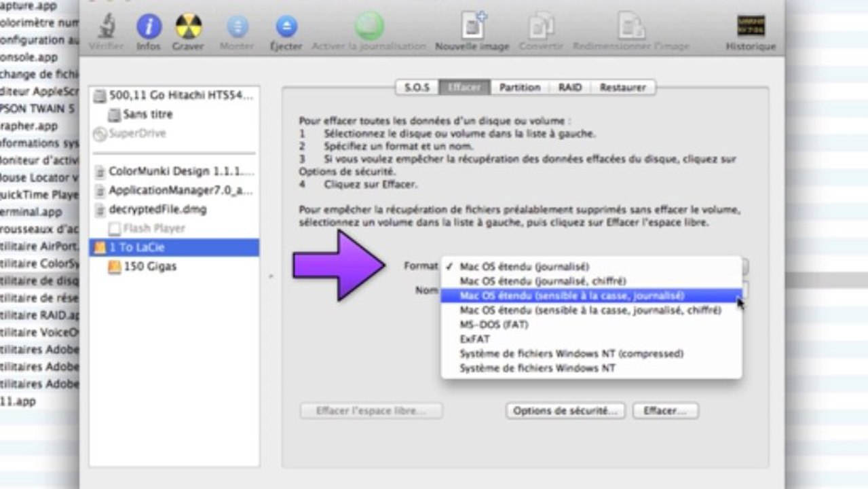This screenshot has height=489, width=868.
Task: Open the Infos toolbar icon
Action: coord(149,27)
